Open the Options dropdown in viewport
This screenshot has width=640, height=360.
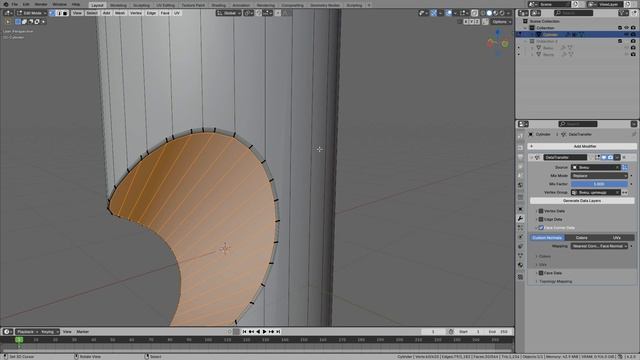(501, 22)
